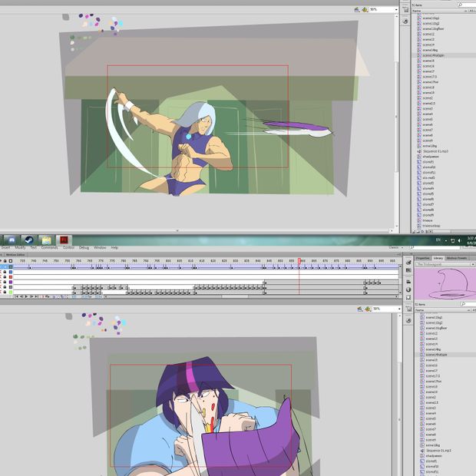Click the red playhead marker on the timeline ruler
Screen dimensions: 476x476
point(299,261)
